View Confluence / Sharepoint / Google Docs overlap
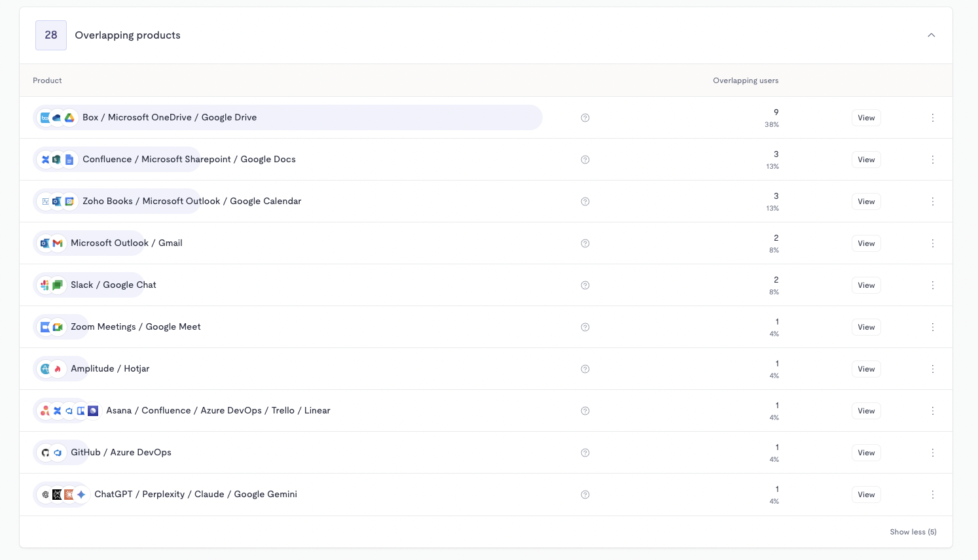978x560 pixels. pyautogui.click(x=866, y=160)
